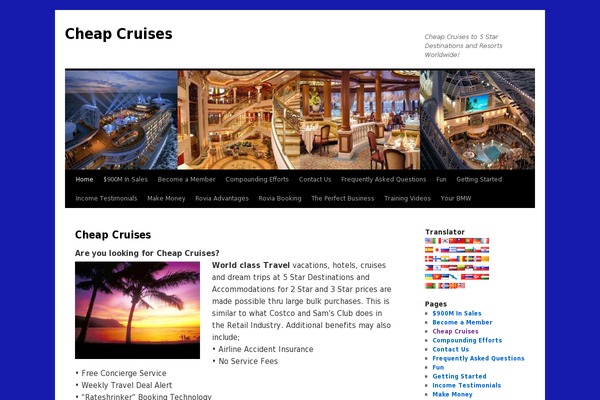Open the Become a Member sidebar link
The height and width of the screenshot is (400, 600).
(462, 322)
